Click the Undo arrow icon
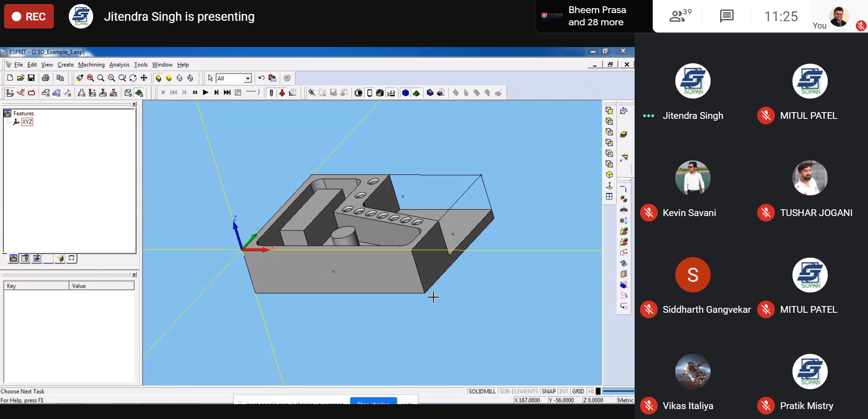This screenshot has width=868, height=419. (261, 78)
